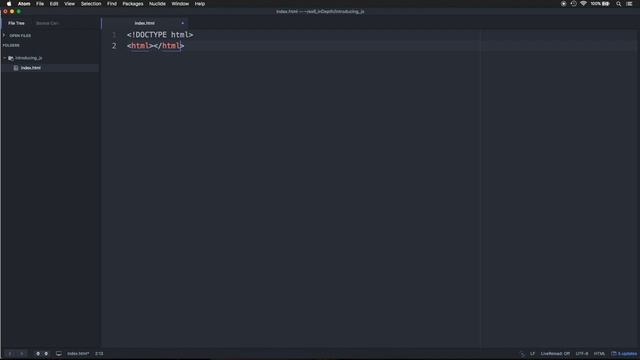Switch to the File Tree tab
The height and width of the screenshot is (360, 640).
tap(16, 23)
